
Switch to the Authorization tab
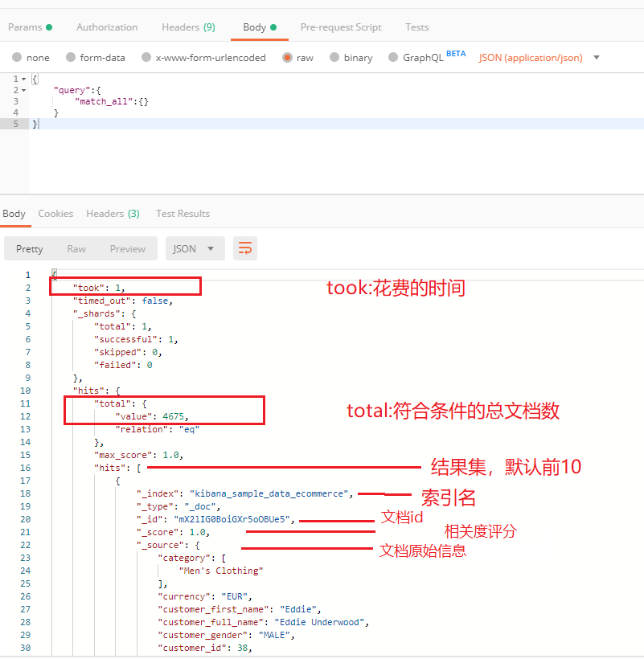[x=107, y=27]
